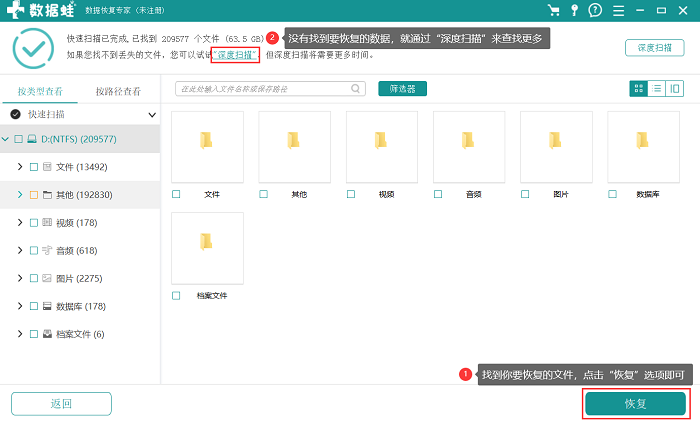Collapse the 快速扫描 section dropdown arrow
Image resolution: width=700 pixels, height=427 pixels.
click(152, 115)
